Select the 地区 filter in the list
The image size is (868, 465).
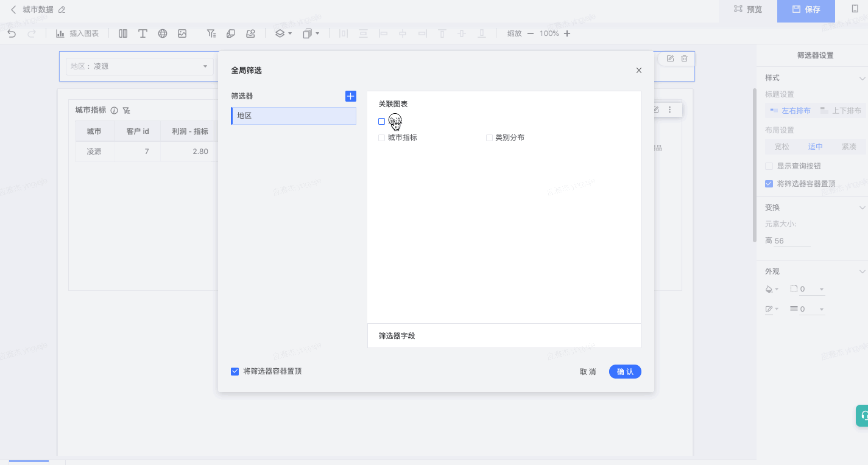pyautogui.click(x=294, y=116)
